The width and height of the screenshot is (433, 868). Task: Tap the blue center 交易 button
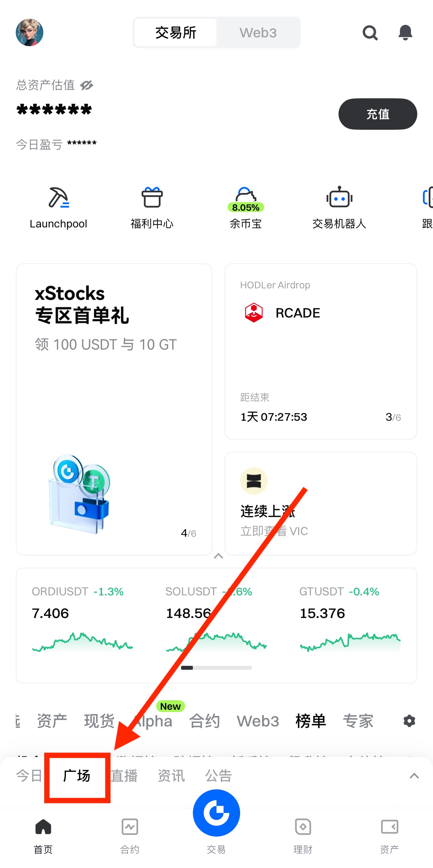point(216,813)
